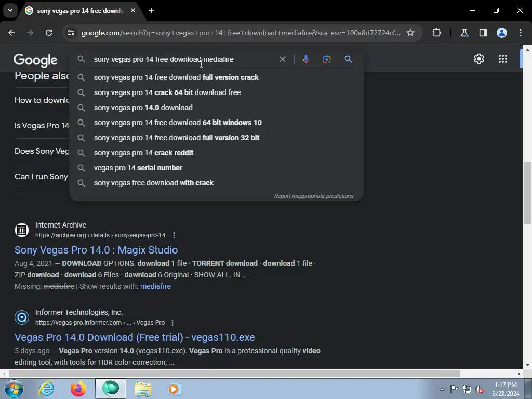
Task: Click the Internet Archive favicon
Action: tap(22, 230)
